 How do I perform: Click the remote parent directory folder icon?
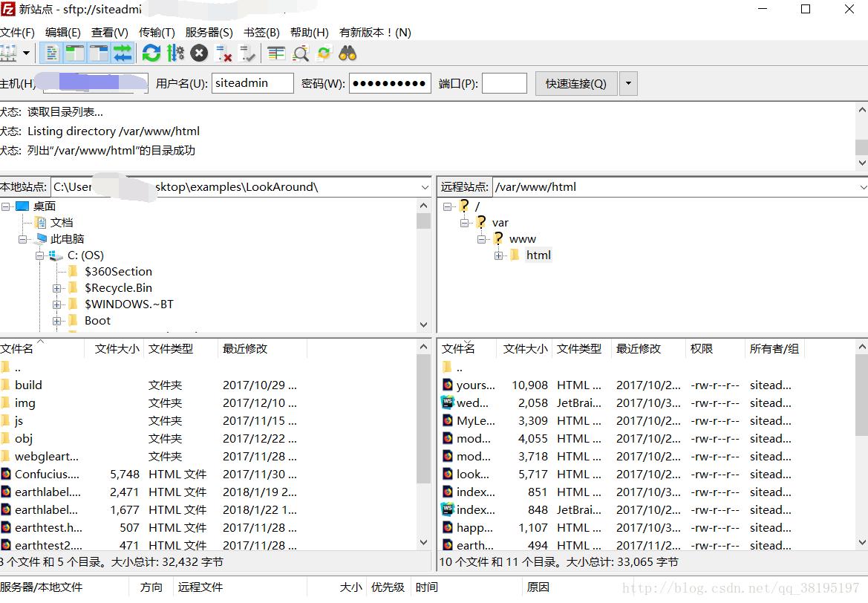pyautogui.click(x=447, y=367)
